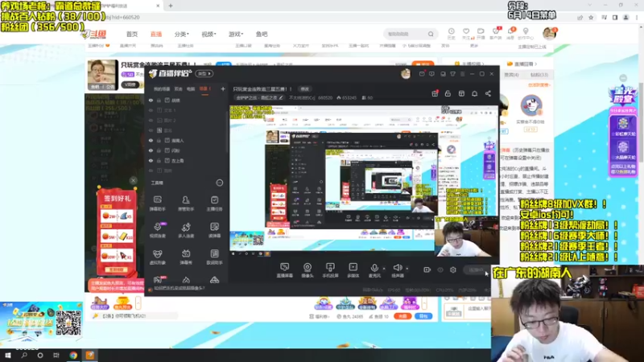Screen dimensions: 644x362
Task: Open the Windows Start menu
Action: 7,356
